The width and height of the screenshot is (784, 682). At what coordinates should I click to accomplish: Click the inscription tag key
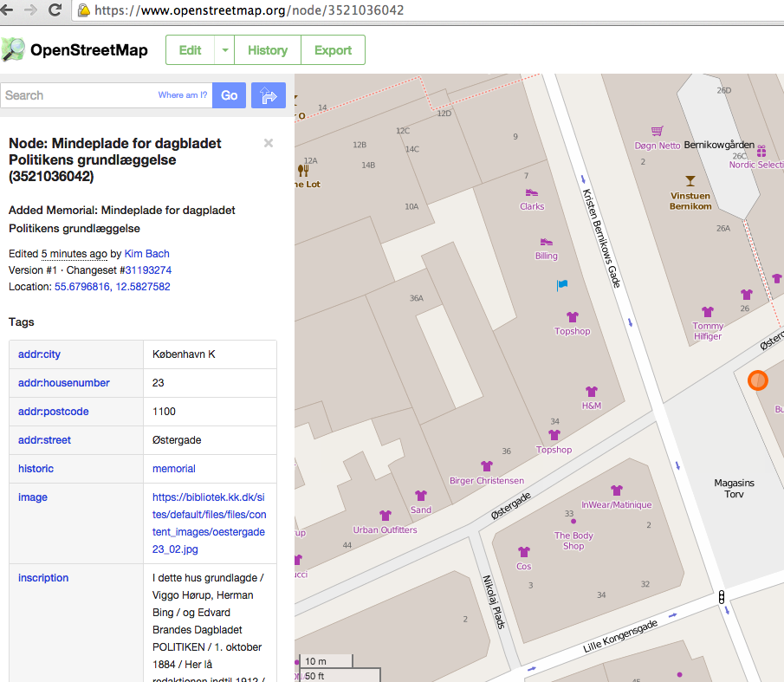(43, 578)
